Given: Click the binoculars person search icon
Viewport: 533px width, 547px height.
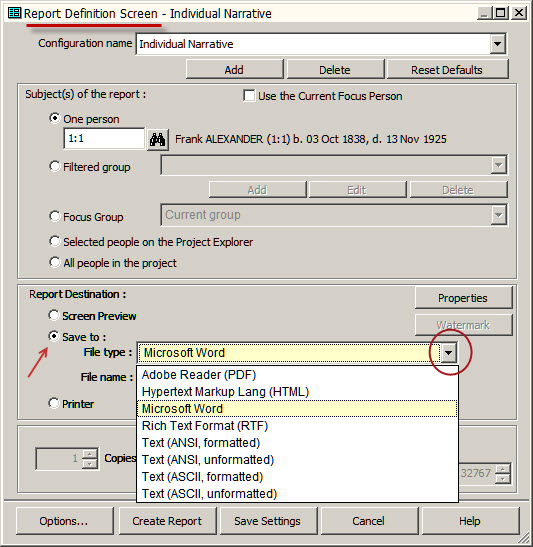Looking at the screenshot, I should pos(158,139).
